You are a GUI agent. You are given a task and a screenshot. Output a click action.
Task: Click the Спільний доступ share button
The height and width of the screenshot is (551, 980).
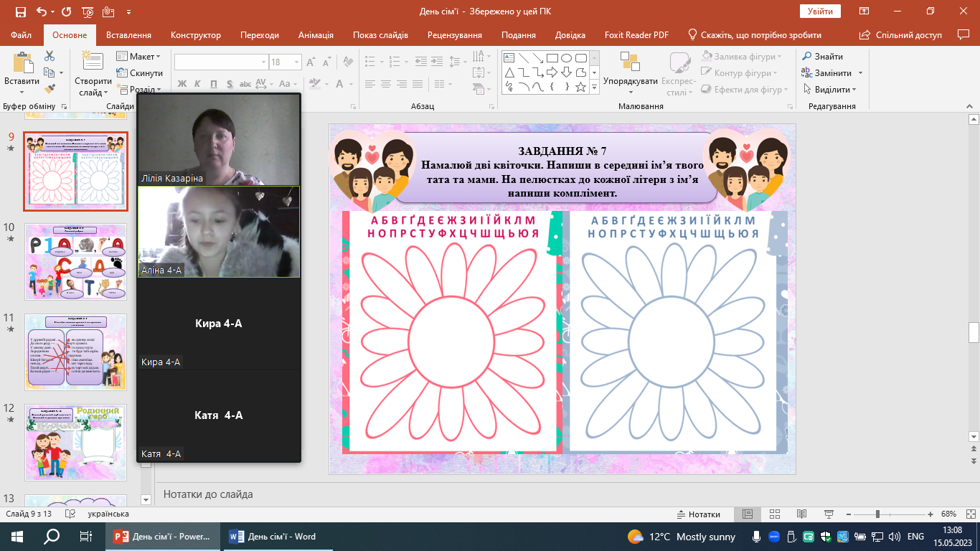point(900,35)
